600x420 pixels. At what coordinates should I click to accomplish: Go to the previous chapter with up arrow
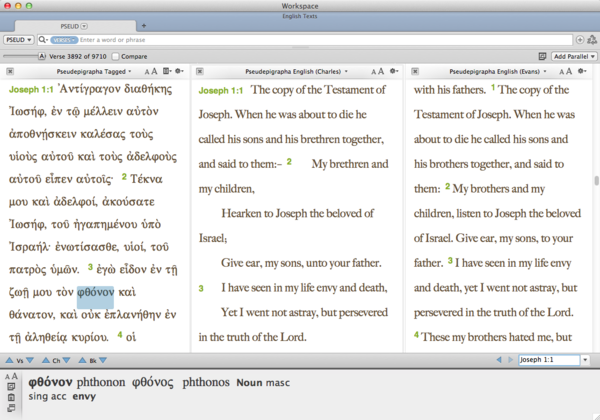tap(47, 359)
